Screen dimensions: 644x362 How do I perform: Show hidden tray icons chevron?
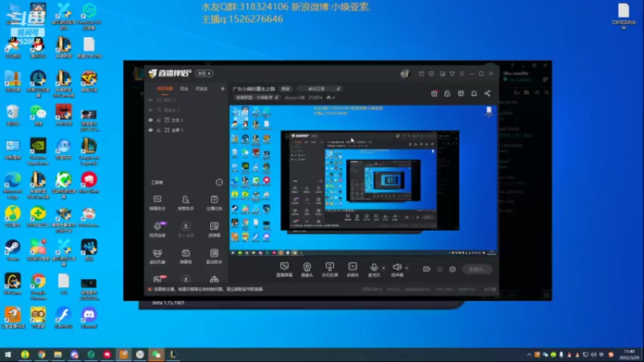click(x=529, y=355)
